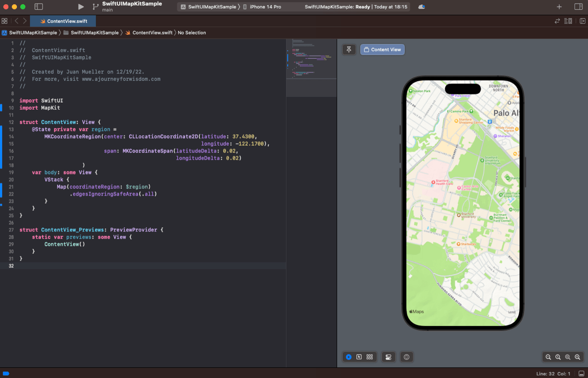Go back in editor history
This screenshot has width=588, height=378.
(17, 21)
